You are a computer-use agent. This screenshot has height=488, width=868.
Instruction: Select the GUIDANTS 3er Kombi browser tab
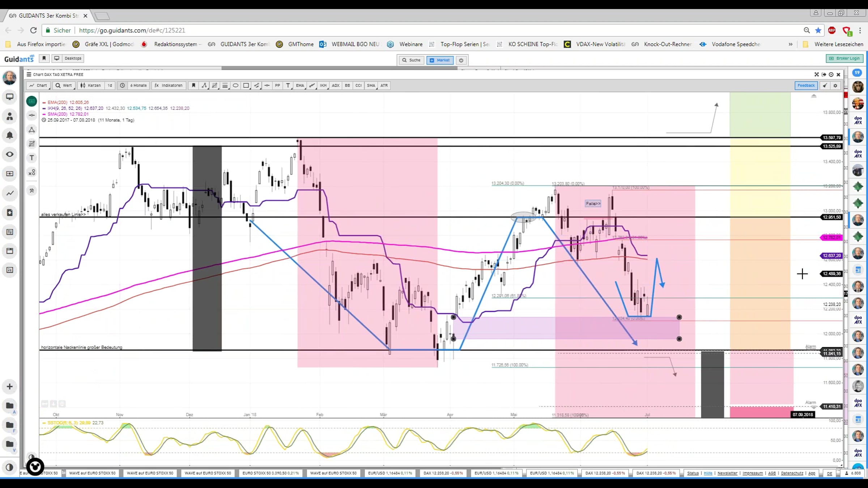48,16
